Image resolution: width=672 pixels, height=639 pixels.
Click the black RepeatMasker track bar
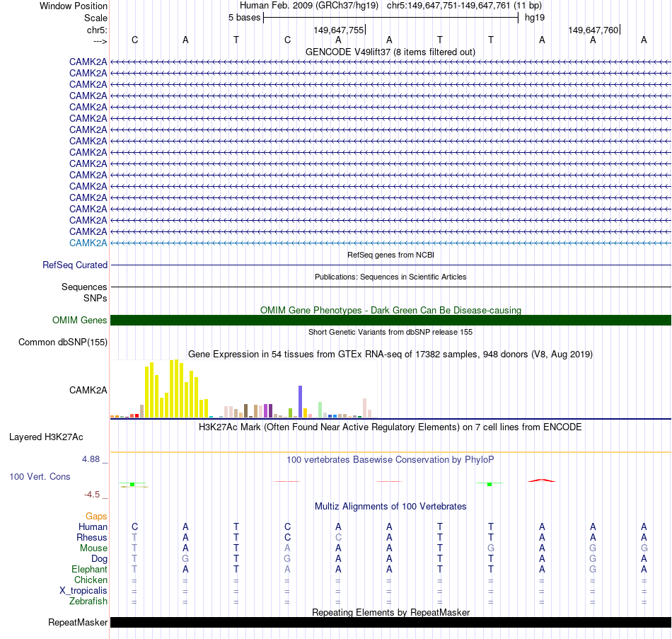pos(390,622)
